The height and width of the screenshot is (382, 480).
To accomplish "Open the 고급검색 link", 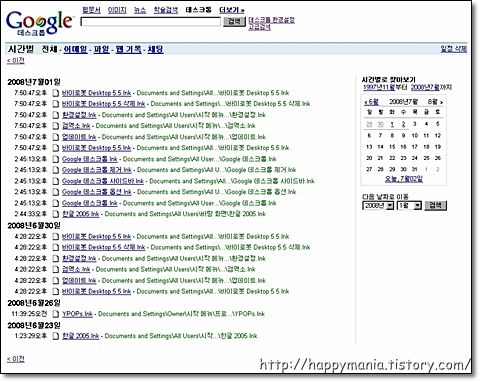I will coord(259,27).
